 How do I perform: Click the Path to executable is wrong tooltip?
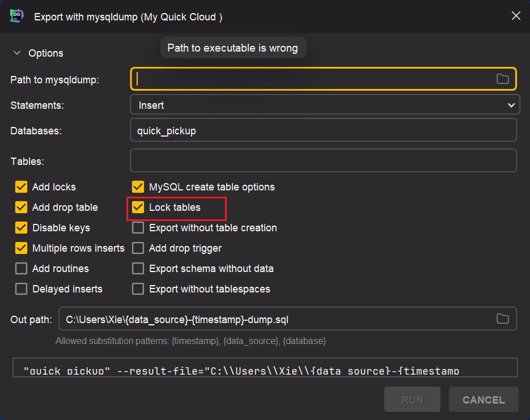233,48
